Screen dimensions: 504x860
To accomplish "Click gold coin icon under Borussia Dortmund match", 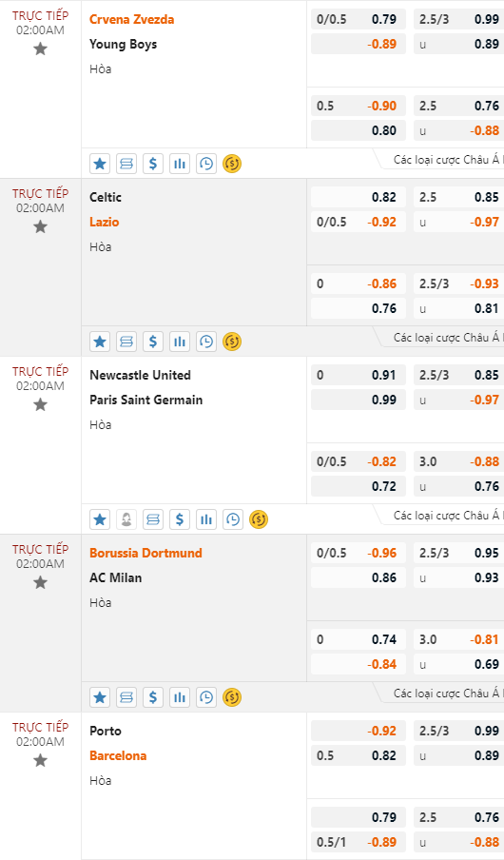I will 232,697.
